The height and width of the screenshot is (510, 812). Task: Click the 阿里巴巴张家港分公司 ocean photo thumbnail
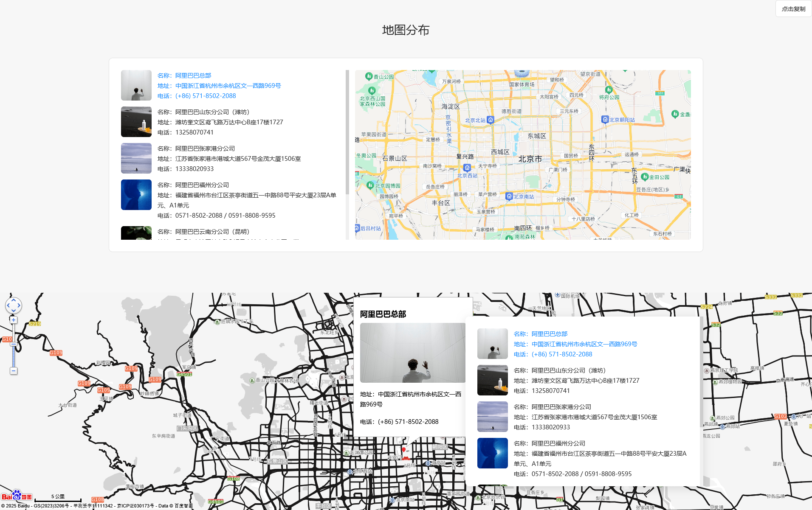pos(136,158)
